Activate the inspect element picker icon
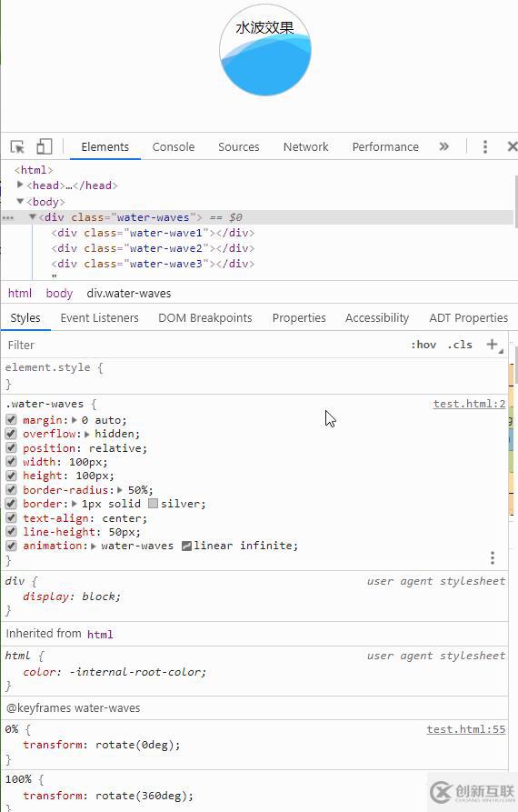518x812 pixels. click(x=17, y=147)
